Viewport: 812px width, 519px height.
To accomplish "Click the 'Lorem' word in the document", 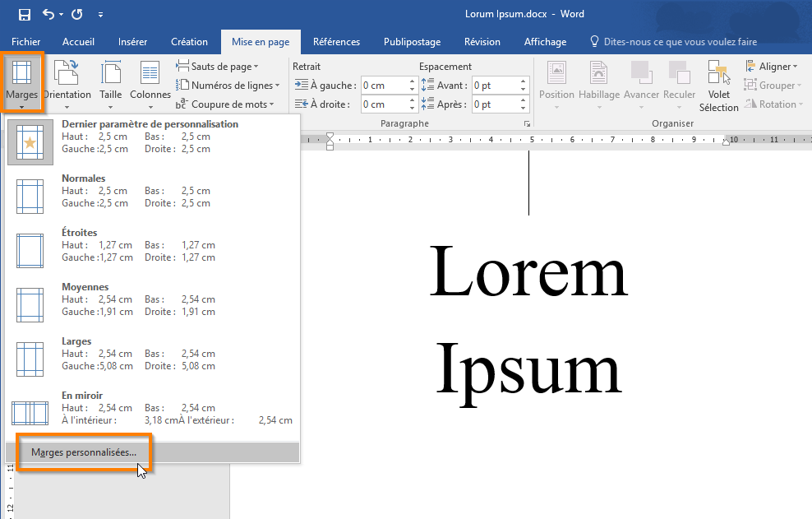I will coord(528,271).
